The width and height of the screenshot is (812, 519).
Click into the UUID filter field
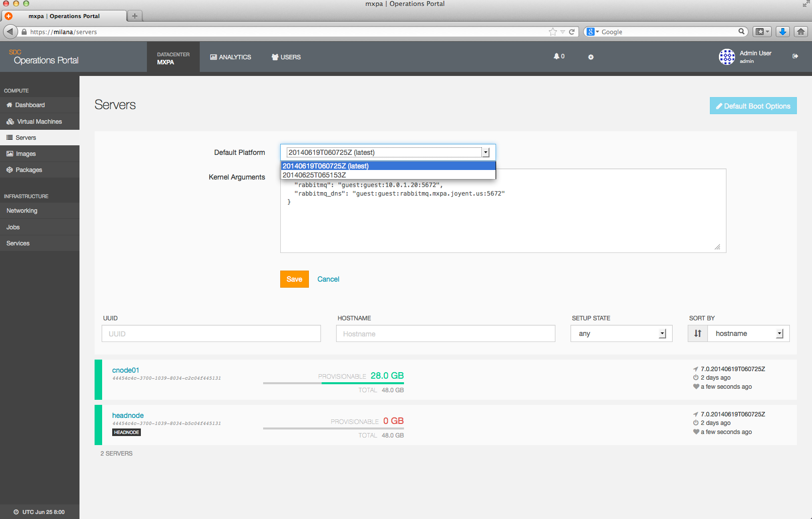tap(211, 333)
